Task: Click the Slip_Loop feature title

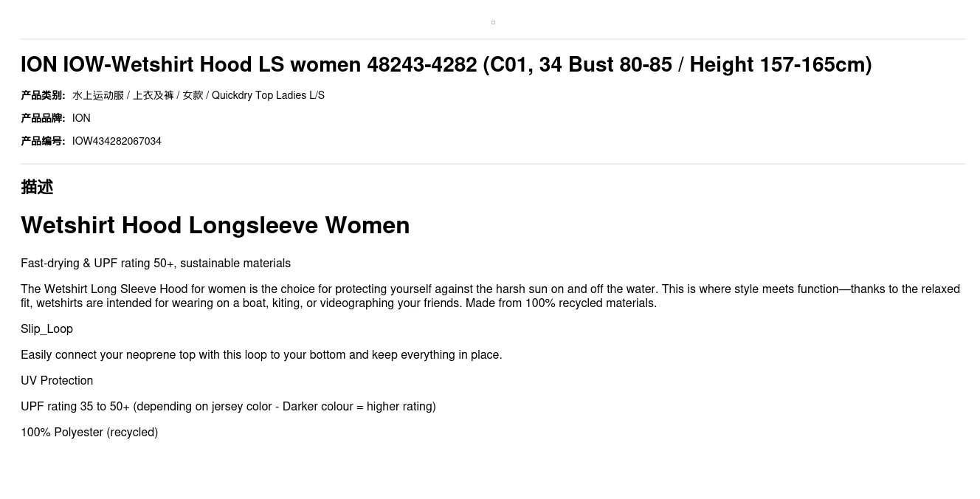Action: click(46, 329)
